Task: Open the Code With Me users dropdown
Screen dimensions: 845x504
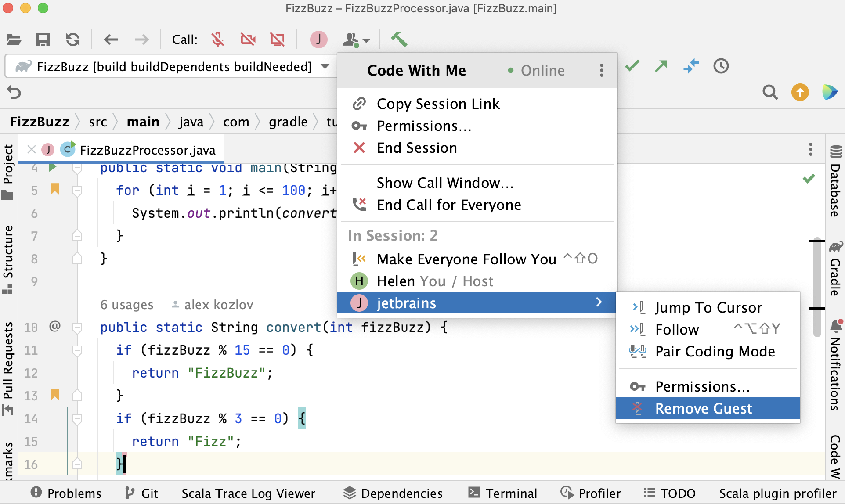Action: 356,40
